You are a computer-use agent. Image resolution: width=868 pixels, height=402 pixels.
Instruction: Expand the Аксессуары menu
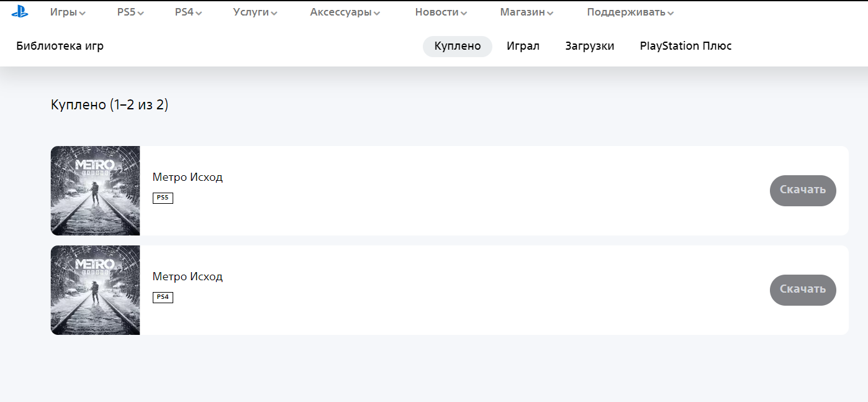pyautogui.click(x=345, y=12)
